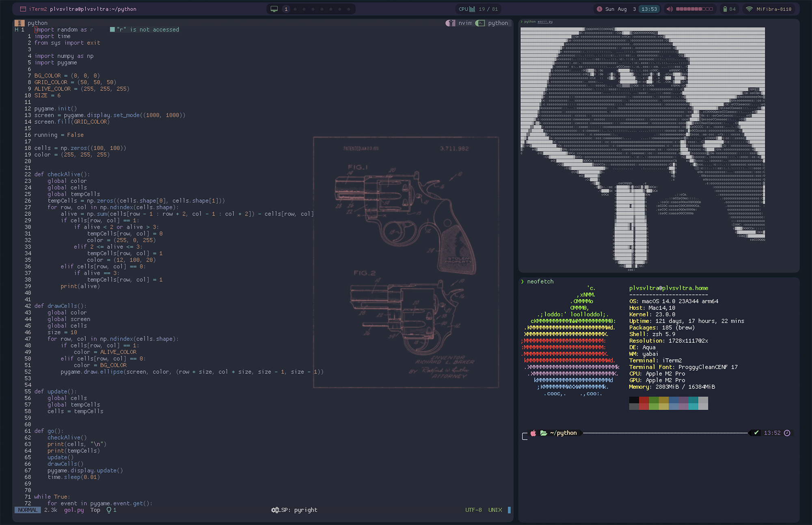Click the 'Shell: zsh 5.9' line
The width and height of the screenshot is (812, 525).
click(652, 334)
